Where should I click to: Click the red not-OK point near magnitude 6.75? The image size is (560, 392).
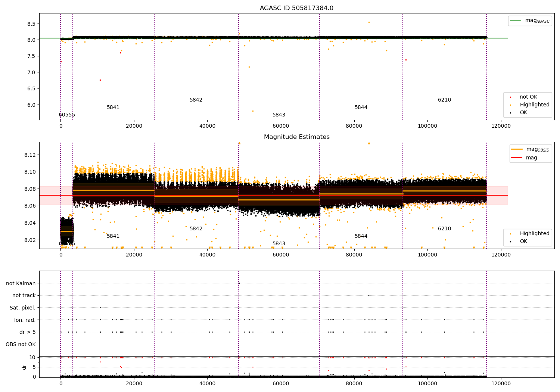pos(100,80)
